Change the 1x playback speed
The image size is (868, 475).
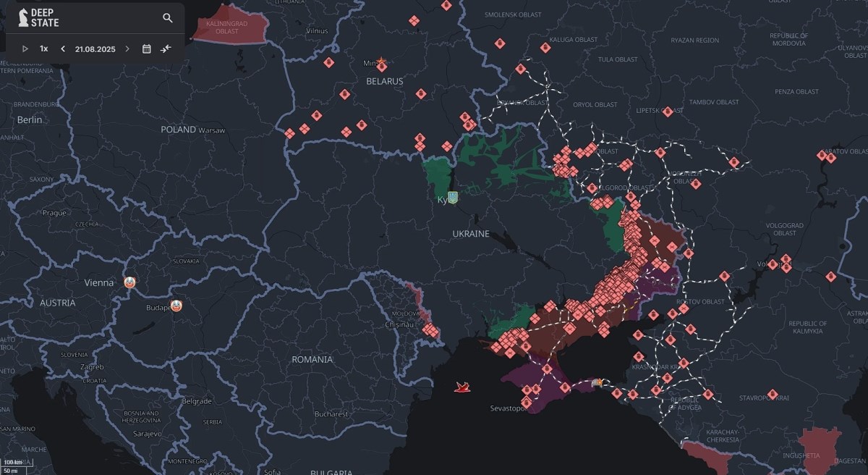[x=43, y=49]
